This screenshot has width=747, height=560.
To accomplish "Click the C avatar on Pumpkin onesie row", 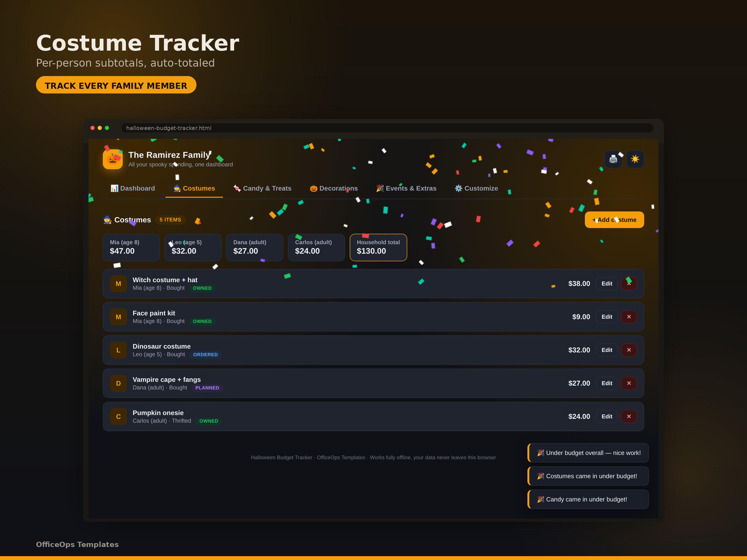I will pyautogui.click(x=118, y=416).
